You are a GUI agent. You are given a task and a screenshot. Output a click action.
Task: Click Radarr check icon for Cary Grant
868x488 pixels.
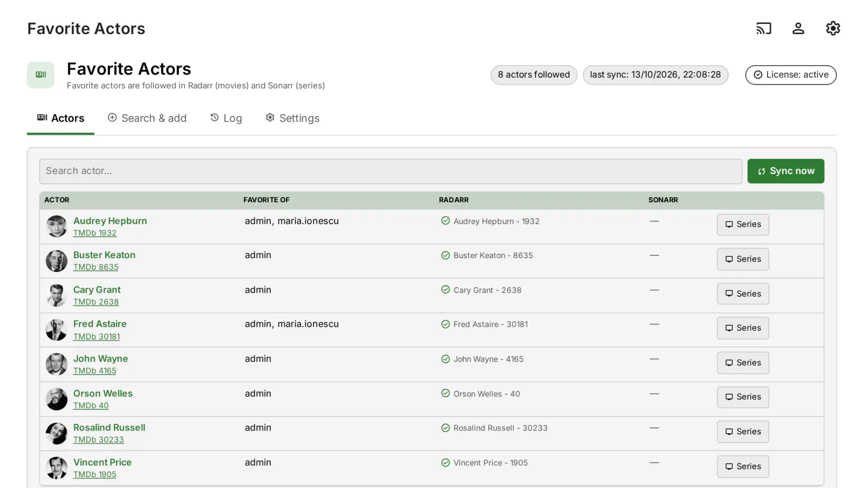point(445,290)
